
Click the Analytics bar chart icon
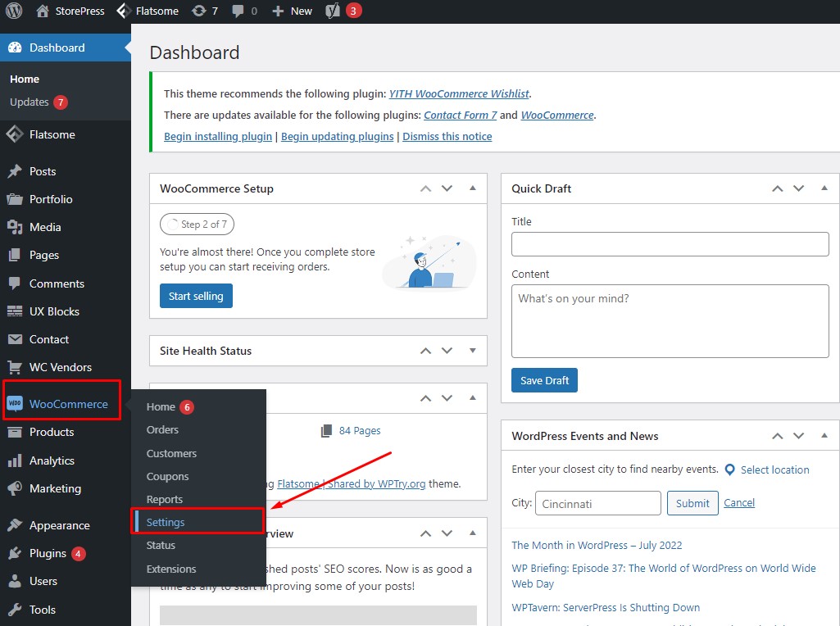point(15,460)
